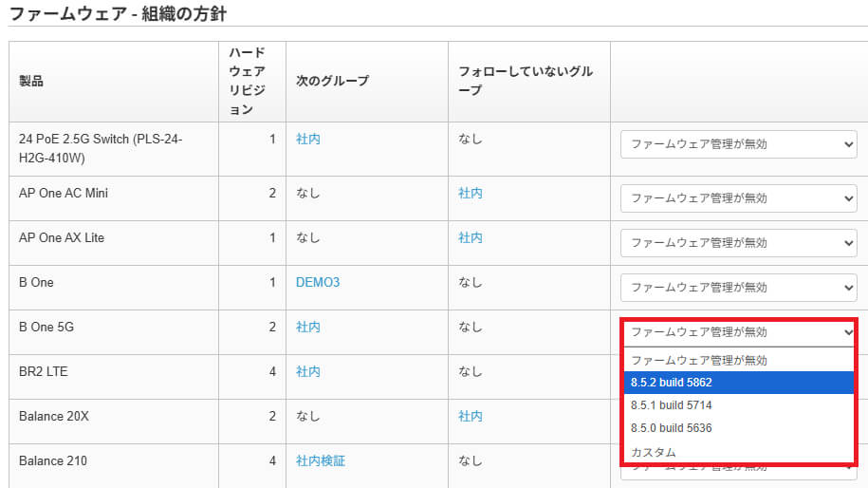Click the ファームウェア - 組織の方針 page heading
The width and height of the screenshot is (868, 488).
(118, 13)
